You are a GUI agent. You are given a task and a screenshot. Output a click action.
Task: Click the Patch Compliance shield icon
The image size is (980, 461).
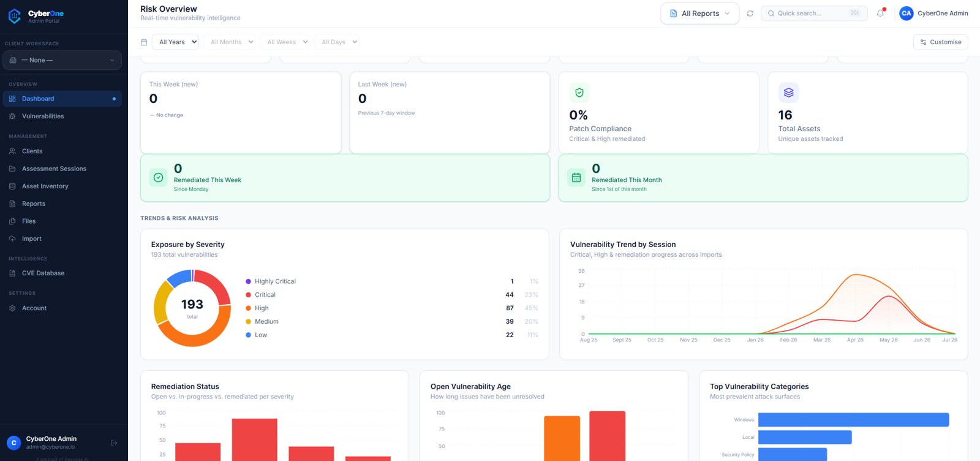tap(579, 93)
